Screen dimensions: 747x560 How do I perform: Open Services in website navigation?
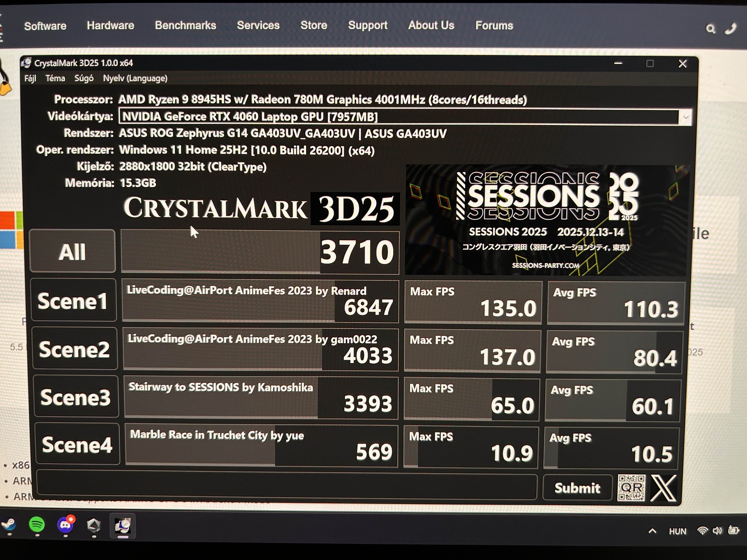[258, 25]
